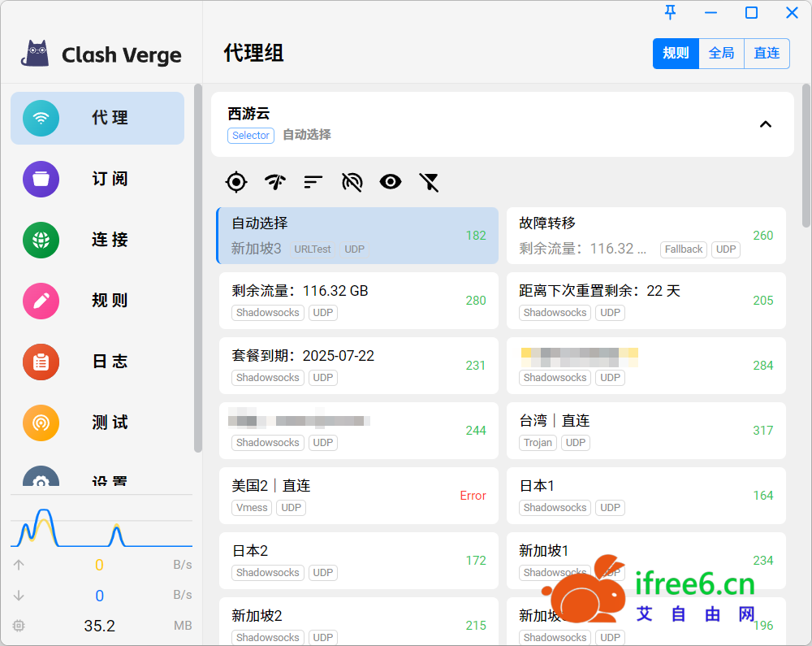
Task: Click the 订阅 sidebar icon
Action: [41, 179]
